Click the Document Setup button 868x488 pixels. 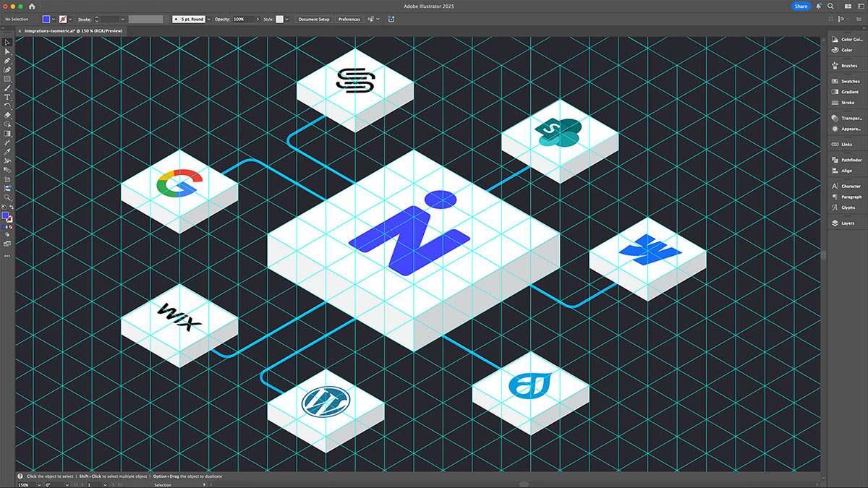click(314, 19)
